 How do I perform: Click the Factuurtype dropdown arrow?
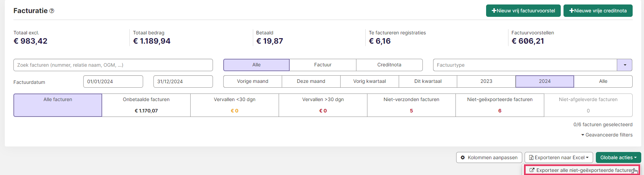[625, 65]
